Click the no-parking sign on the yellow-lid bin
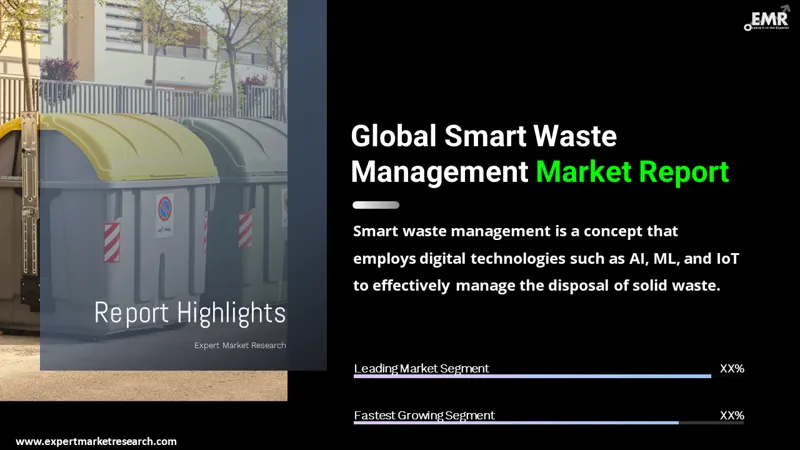Viewport: 800px width, 450px height. (x=164, y=210)
